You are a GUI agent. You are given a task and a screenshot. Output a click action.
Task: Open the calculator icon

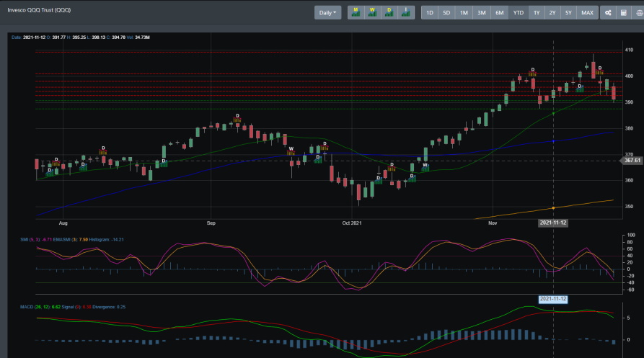[x=624, y=13]
